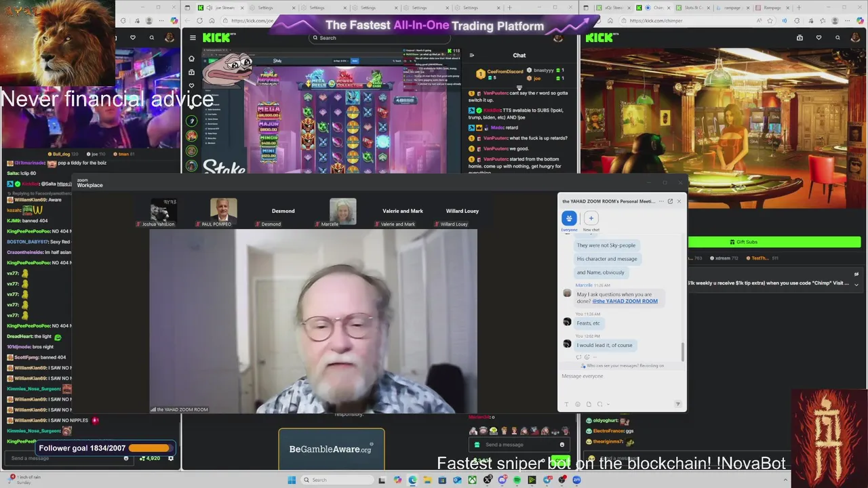This screenshot has height=488, width=868.
Task: Open the Home icon in the Kick sidebar
Action: click(x=191, y=58)
